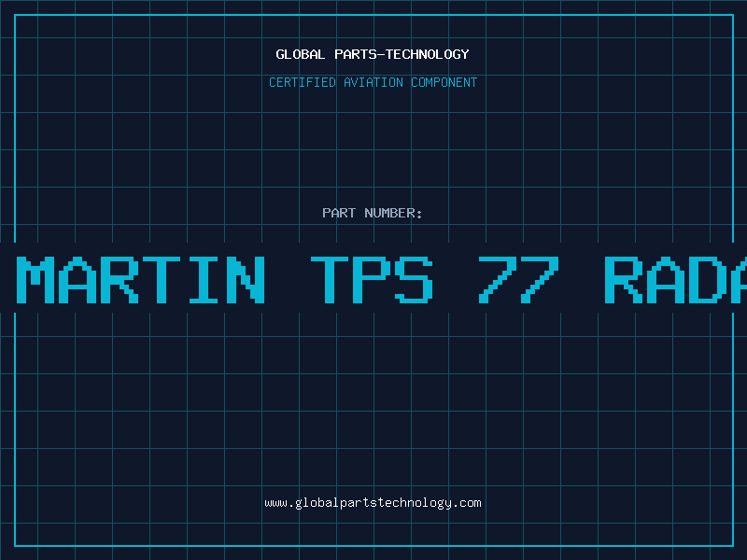Click the CERTIFIED AVIATION COMPONENT subtitle
747x560 pixels.
[373, 82]
